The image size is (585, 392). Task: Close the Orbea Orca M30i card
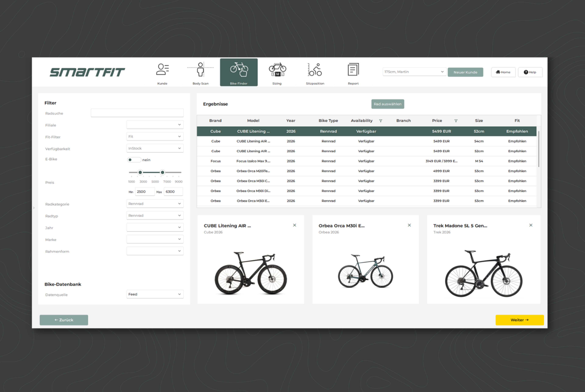(x=409, y=225)
